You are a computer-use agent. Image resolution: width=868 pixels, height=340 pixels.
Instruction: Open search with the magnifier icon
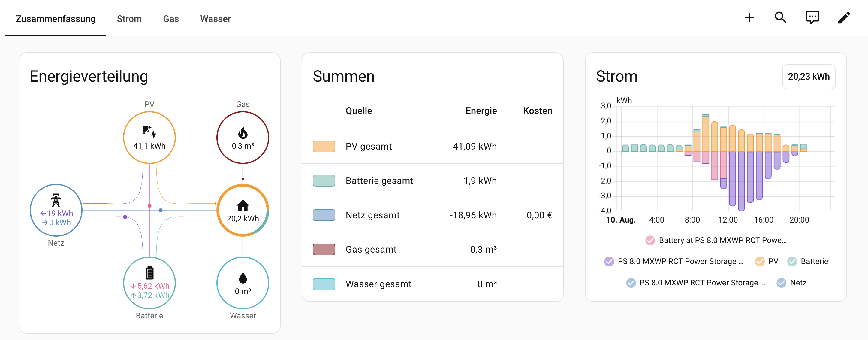[780, 18]
